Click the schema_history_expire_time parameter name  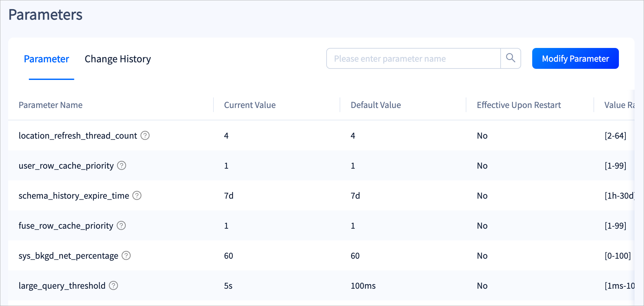point(74,196)
